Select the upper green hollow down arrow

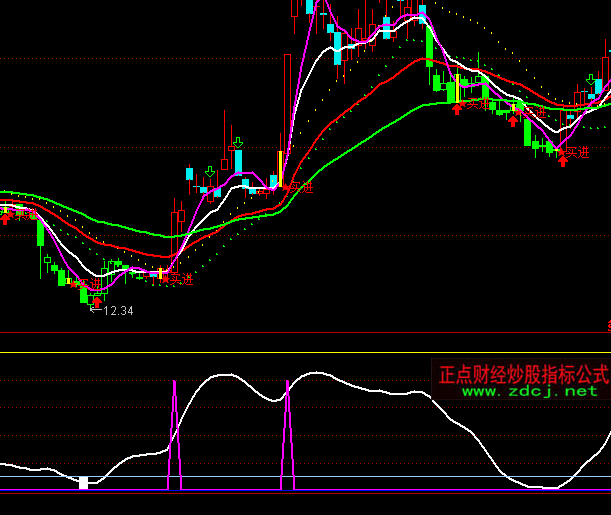pos(237,143)
